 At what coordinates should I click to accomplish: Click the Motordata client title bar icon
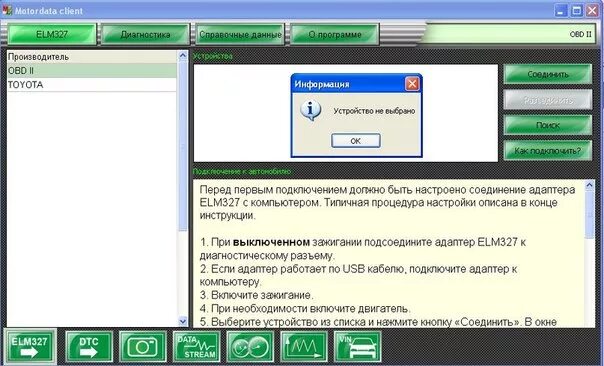pyautogui.click(x=7, y=10)
